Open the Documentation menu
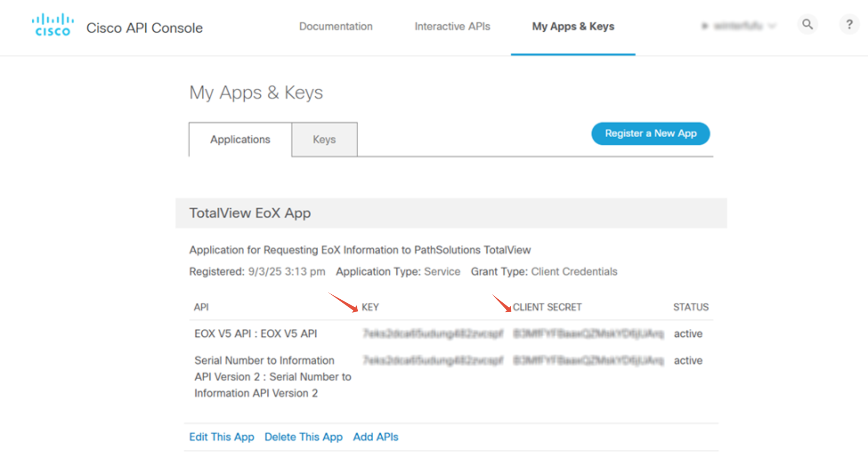868x474 pixels. (336, 26)
